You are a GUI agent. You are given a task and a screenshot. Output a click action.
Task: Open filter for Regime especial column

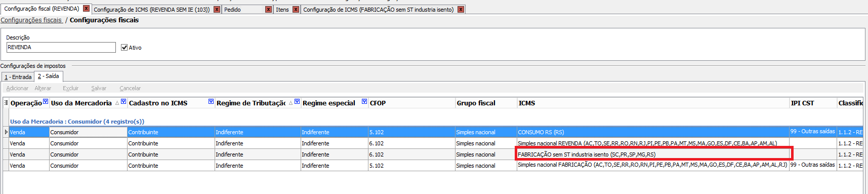tap(364, 101)
